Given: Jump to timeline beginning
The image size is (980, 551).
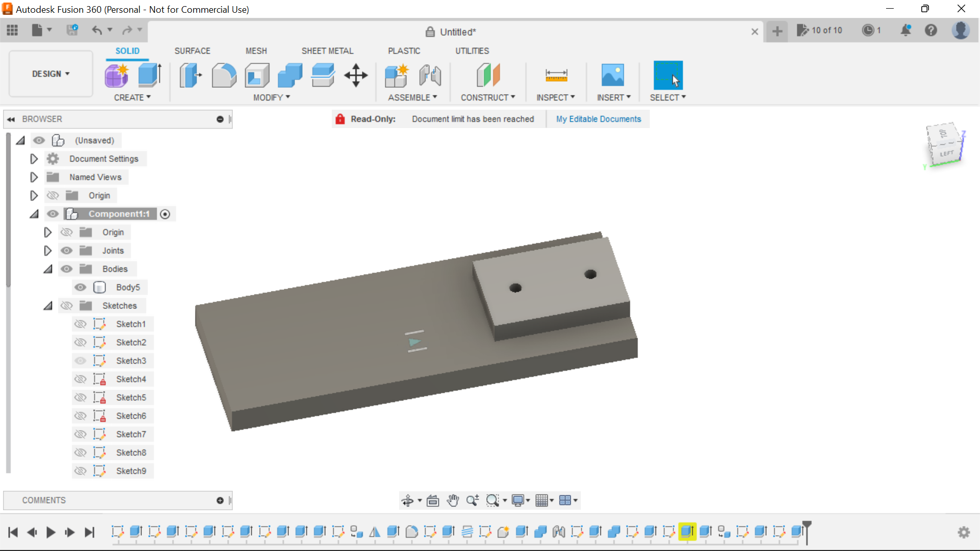Looking at the screenshot, I should 13,533.
